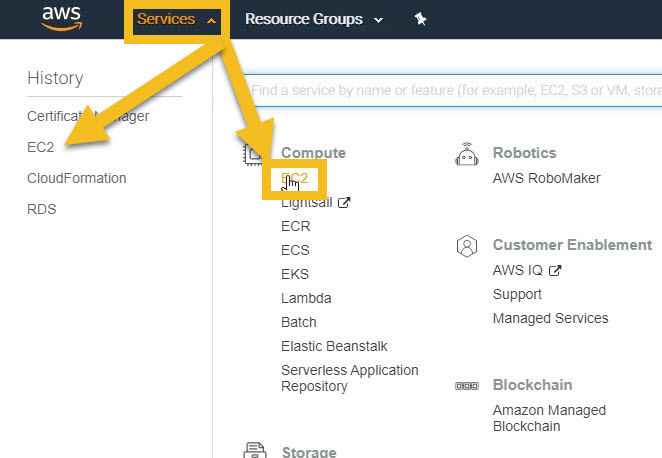Open EC2 under Compute
The height and width of the screenshot is (458, 662).
tap(294, 178)
